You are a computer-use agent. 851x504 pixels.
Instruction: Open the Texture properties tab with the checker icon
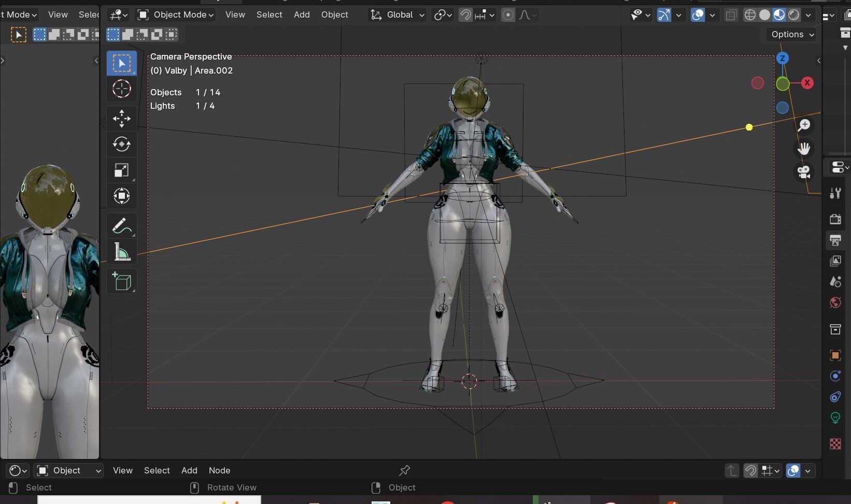pyautogui.click(x=835, y=444)
